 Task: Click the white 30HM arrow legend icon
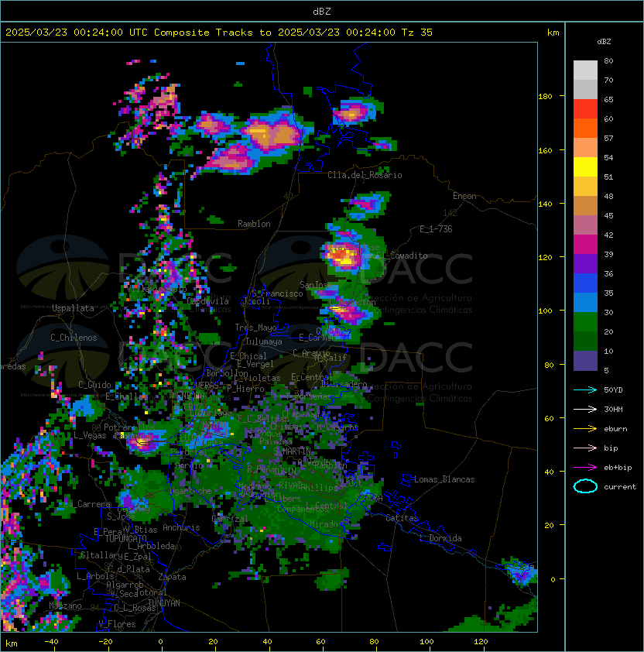pos(585,410)
